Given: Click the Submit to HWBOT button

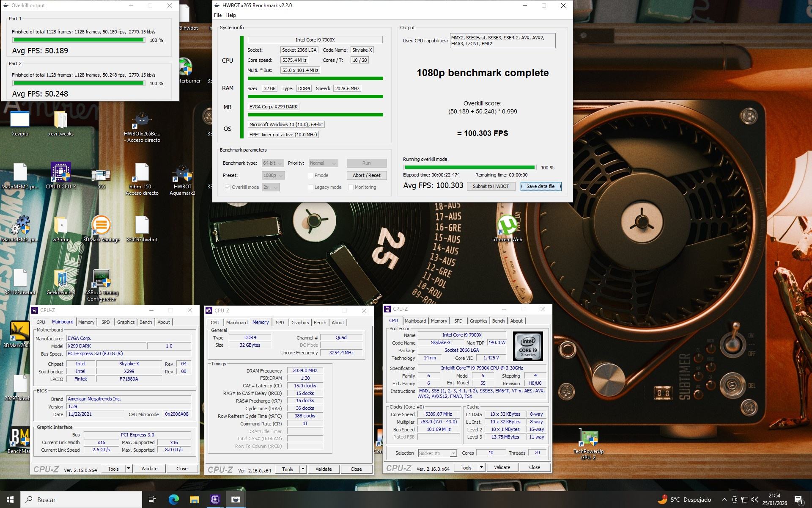Looking at the screenshot, I should (491, 186).
